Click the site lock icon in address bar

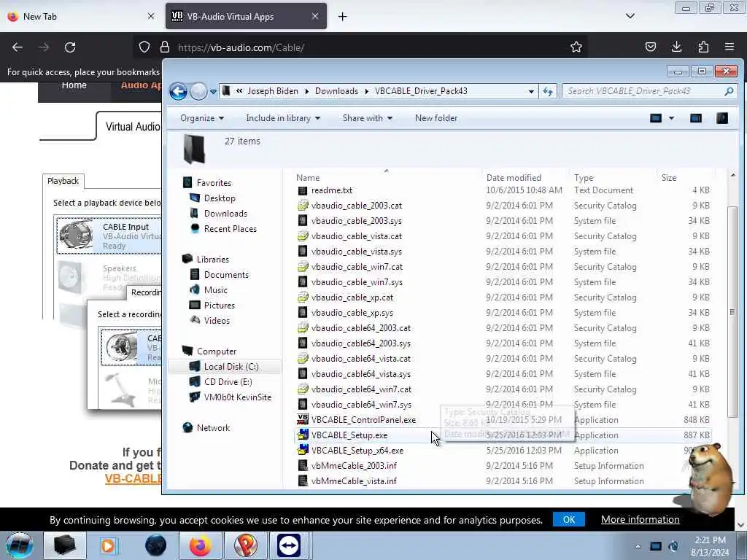click(165, 47)
